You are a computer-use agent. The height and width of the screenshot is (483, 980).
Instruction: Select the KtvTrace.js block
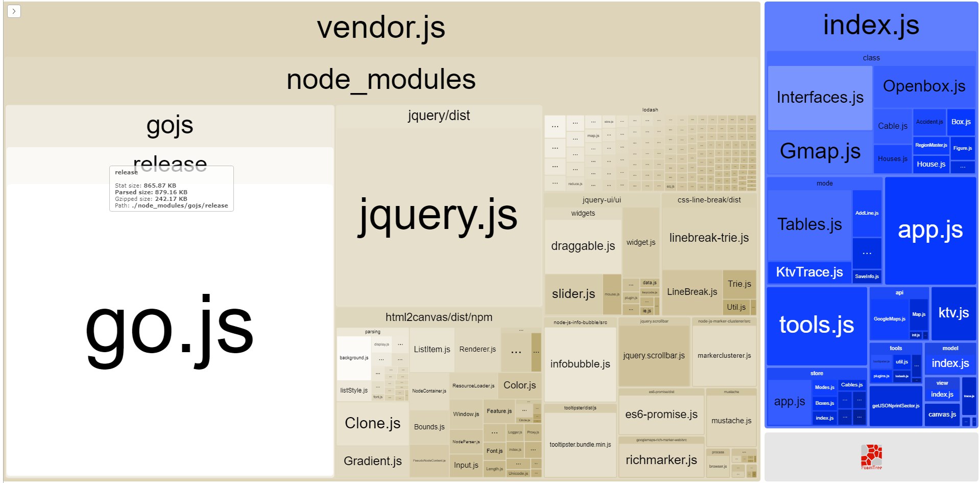[809, 272]
